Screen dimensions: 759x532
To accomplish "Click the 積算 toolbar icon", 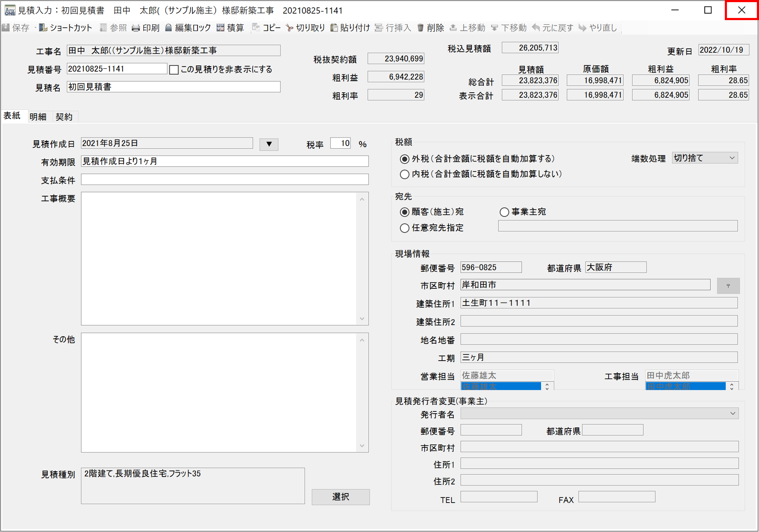I will [x=221, y=28].
